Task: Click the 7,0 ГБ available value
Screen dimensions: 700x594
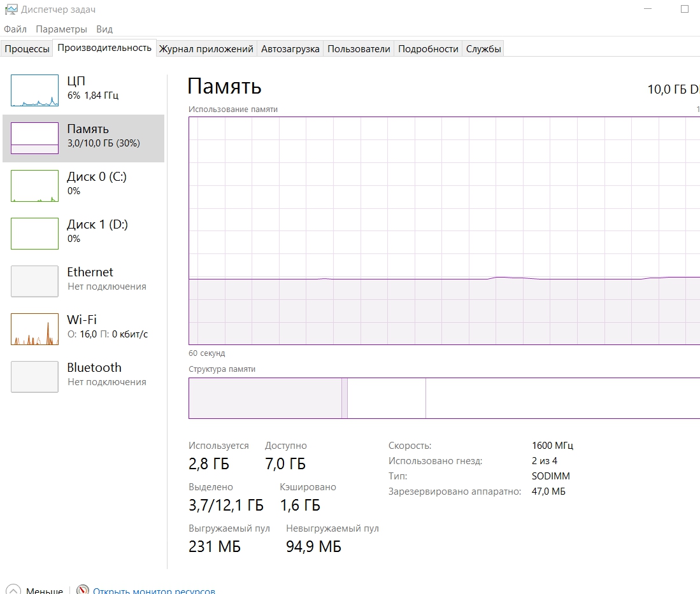Action: tap(285, 463)
